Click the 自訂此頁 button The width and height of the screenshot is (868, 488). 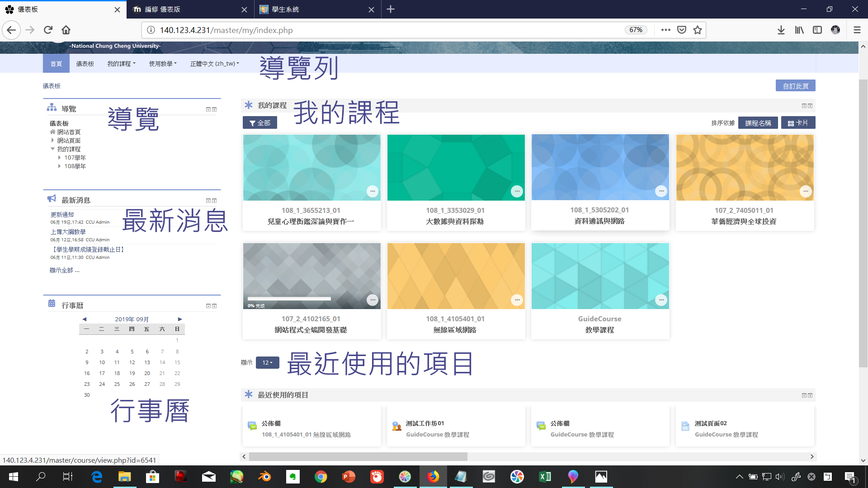click(795, 85)
